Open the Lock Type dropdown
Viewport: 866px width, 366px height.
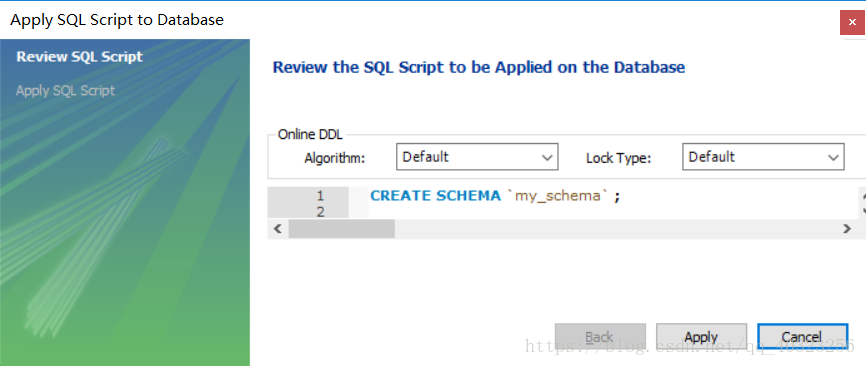pos(763,157)
